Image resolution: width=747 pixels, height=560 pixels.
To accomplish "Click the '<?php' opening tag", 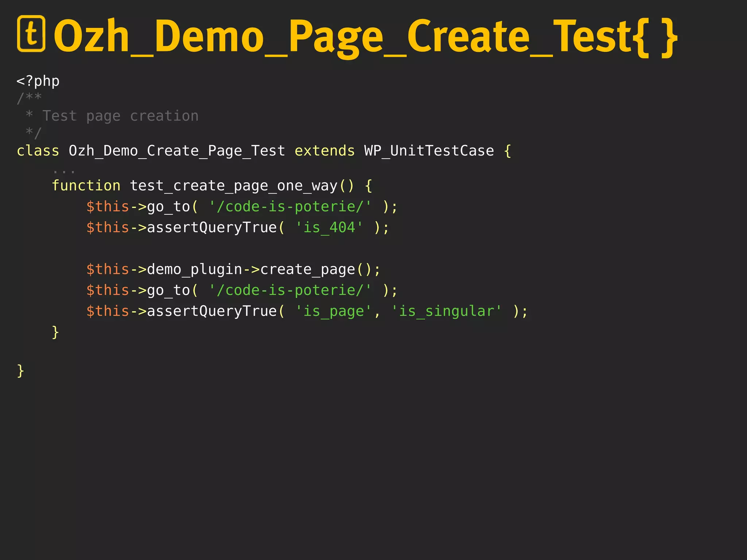I will 38,81.
